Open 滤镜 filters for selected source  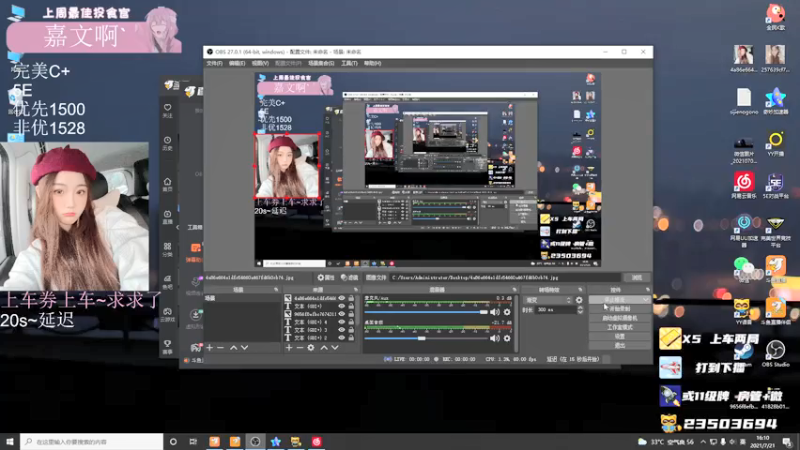coord(349,278)
